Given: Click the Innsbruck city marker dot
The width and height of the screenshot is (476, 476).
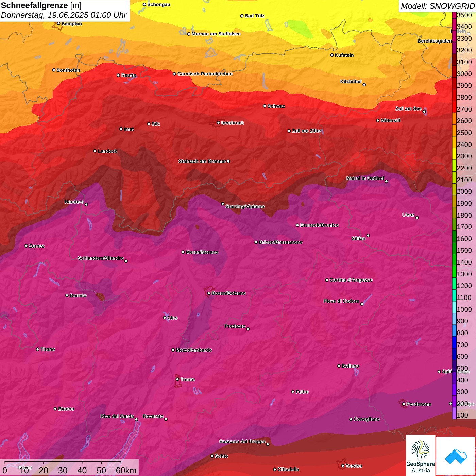Looking at the screenshot, I should click(x=219, y=123).
